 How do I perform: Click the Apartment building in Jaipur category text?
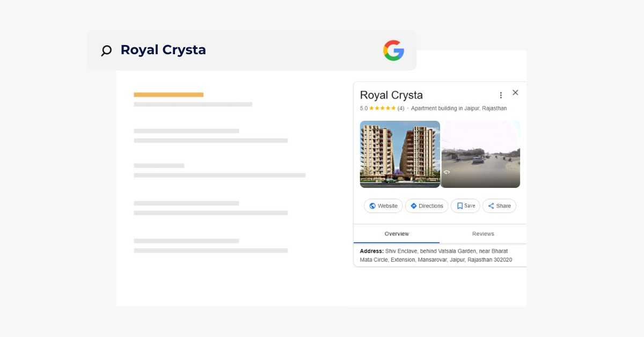pos(459,108)
